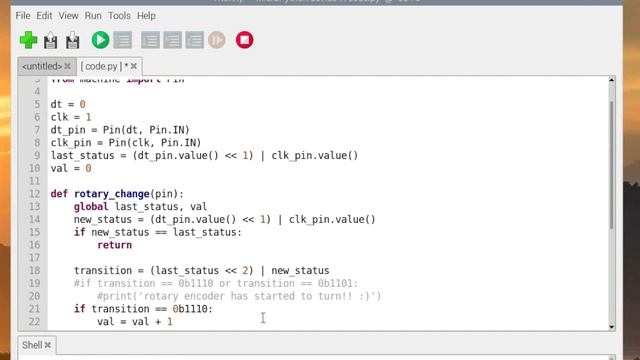Click the green New file plus icon
Viewport: 640px width, 360px height.
point(28,40)
